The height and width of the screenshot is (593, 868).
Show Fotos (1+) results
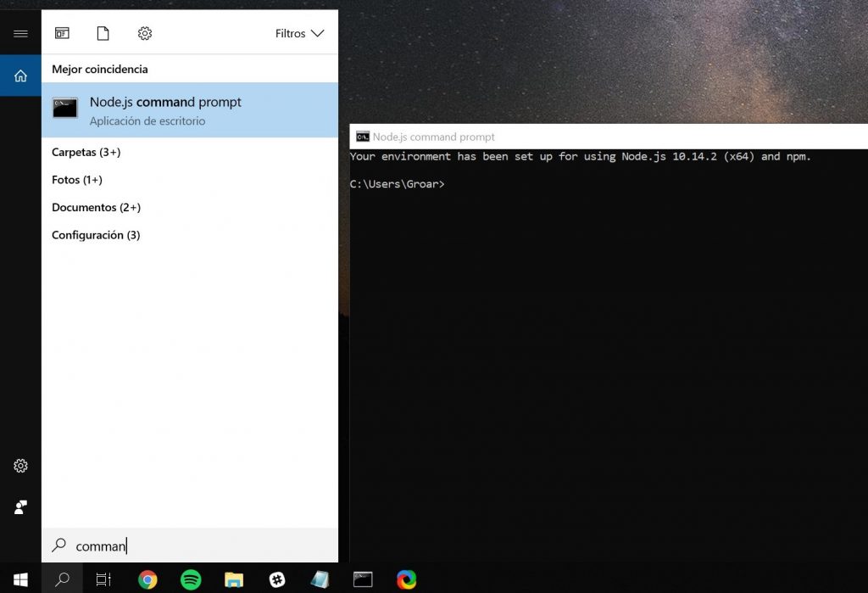point(77,180)
